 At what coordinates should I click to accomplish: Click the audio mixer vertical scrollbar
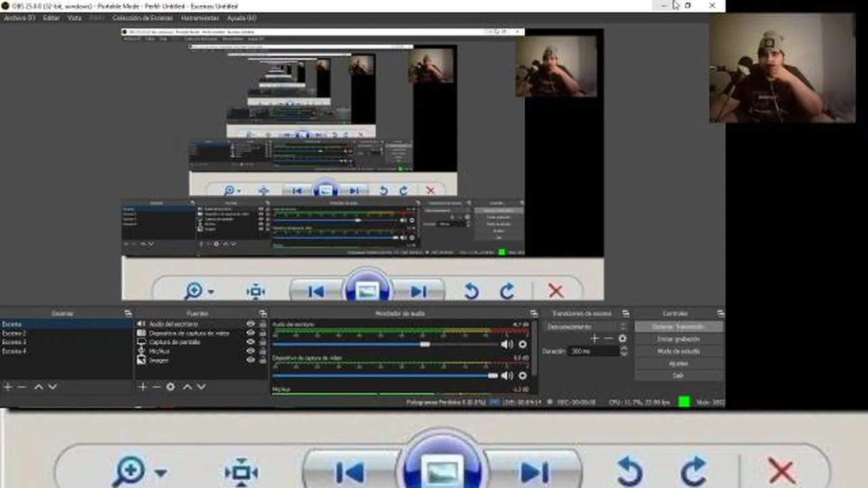coord(534,347)
